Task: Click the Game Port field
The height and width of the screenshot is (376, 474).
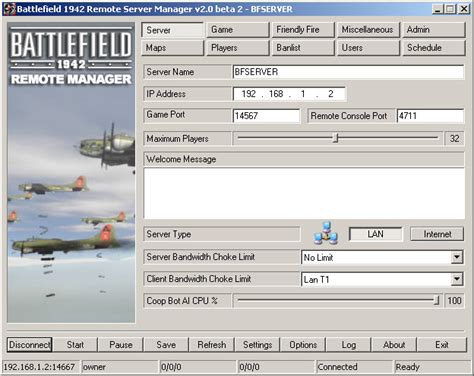Action: [x=266, y=116]
